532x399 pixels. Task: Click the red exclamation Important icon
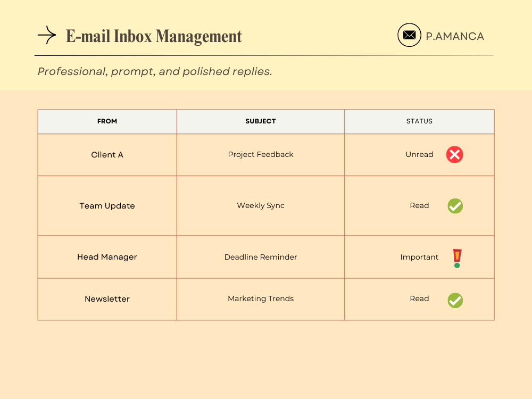(x=457, y=258)
